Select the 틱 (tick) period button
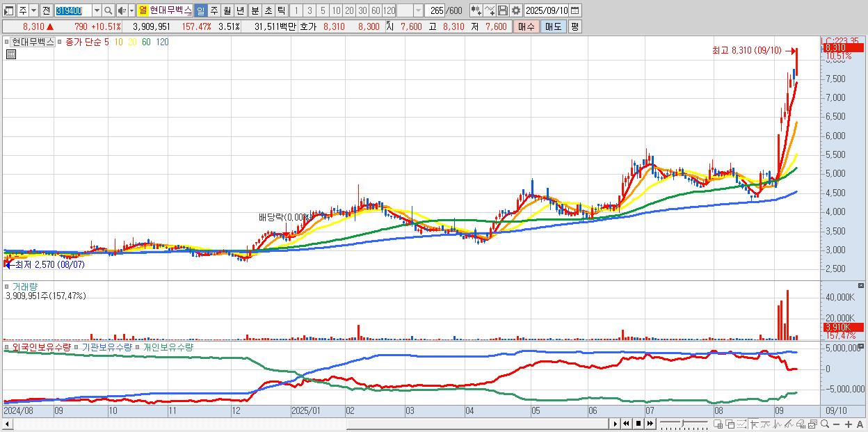 click(280, 10)
